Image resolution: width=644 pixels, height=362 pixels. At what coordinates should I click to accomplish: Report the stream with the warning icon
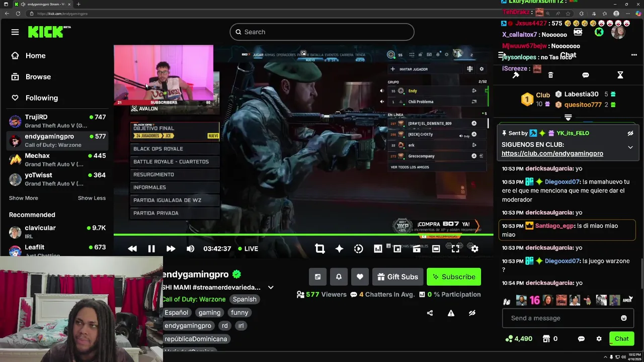pos(451,313)
